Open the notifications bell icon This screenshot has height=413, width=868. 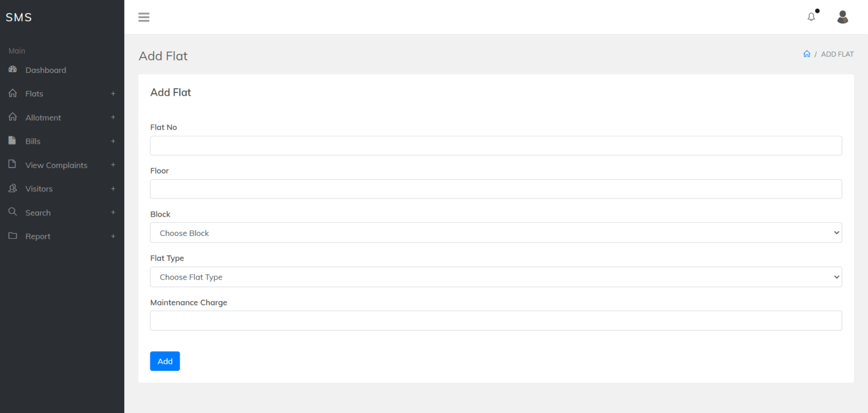point(811,17)
